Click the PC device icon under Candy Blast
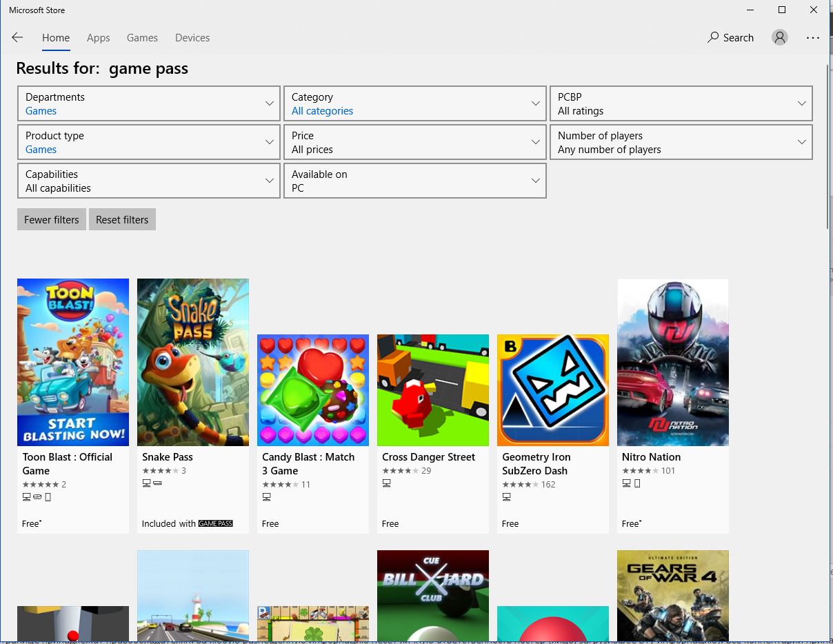The height and width of the screenshot is (644, 833). 266,497
